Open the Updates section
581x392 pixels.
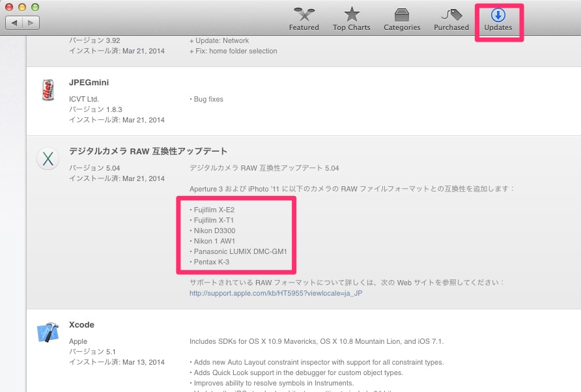(x=498, y=20)
